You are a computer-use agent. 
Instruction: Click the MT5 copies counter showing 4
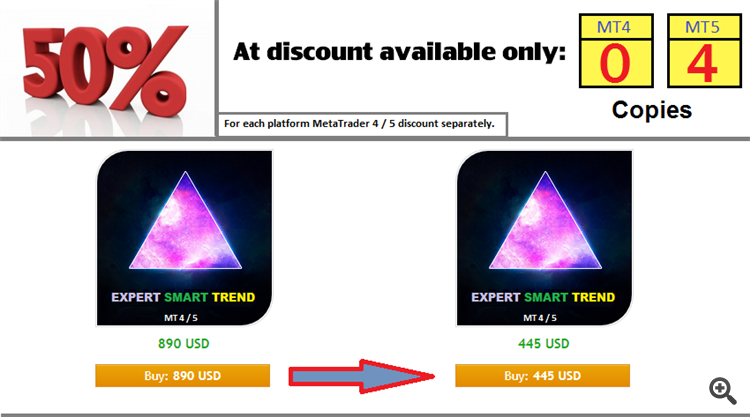[x=704, y=64]
